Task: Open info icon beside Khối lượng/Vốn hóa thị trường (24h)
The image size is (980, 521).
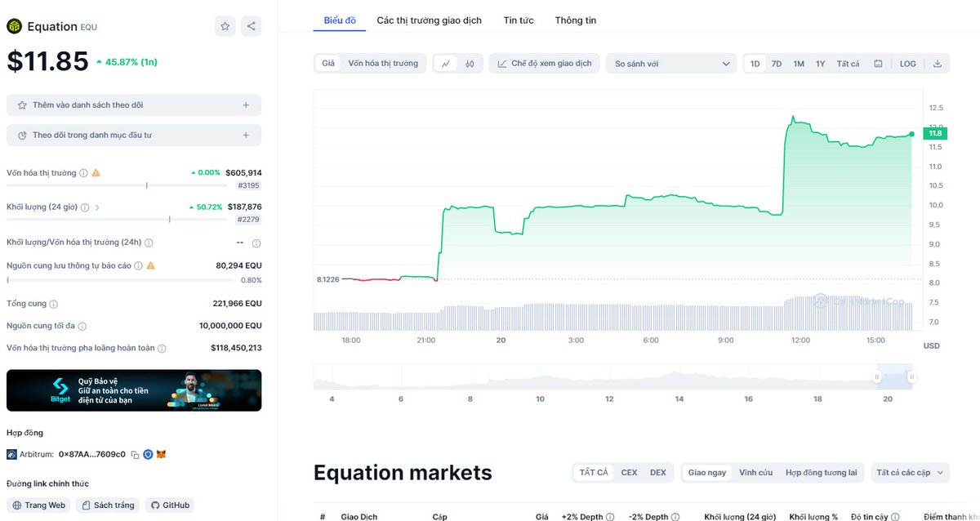Action: tap(149, 243)
